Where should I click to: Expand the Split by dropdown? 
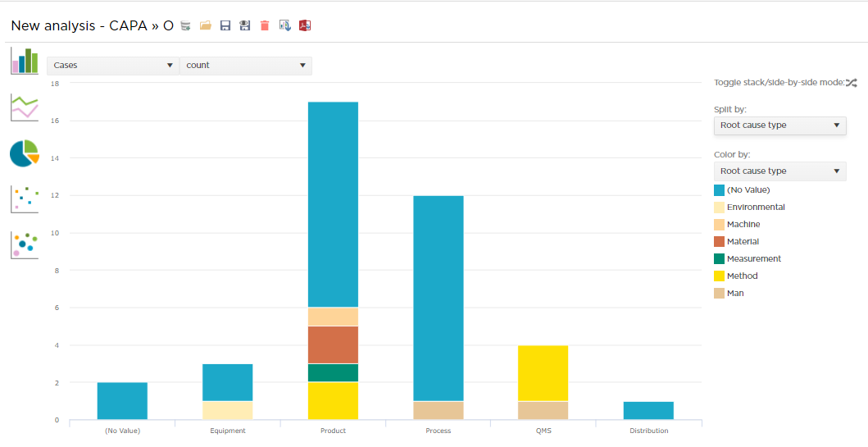click(x=779, y=125)
